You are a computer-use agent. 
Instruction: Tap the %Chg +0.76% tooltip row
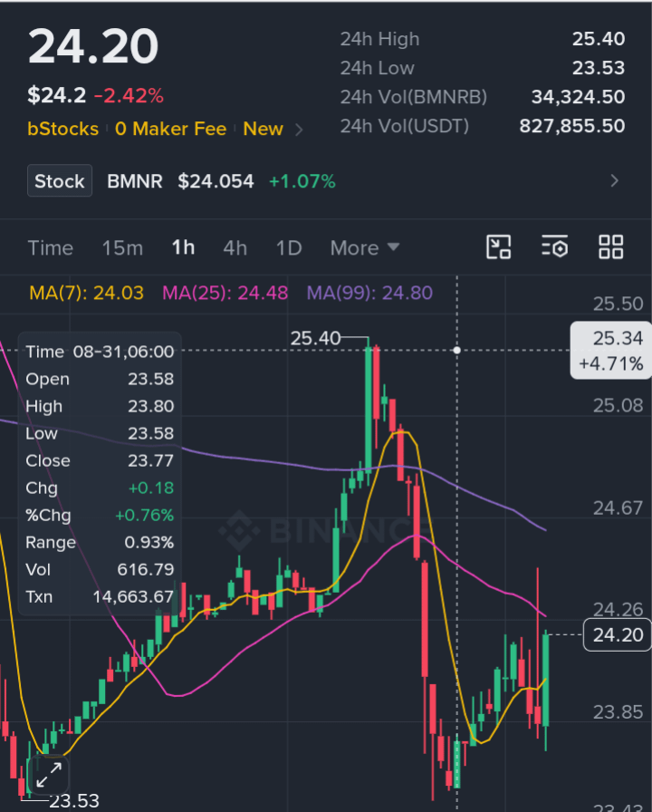click(100, 516)
